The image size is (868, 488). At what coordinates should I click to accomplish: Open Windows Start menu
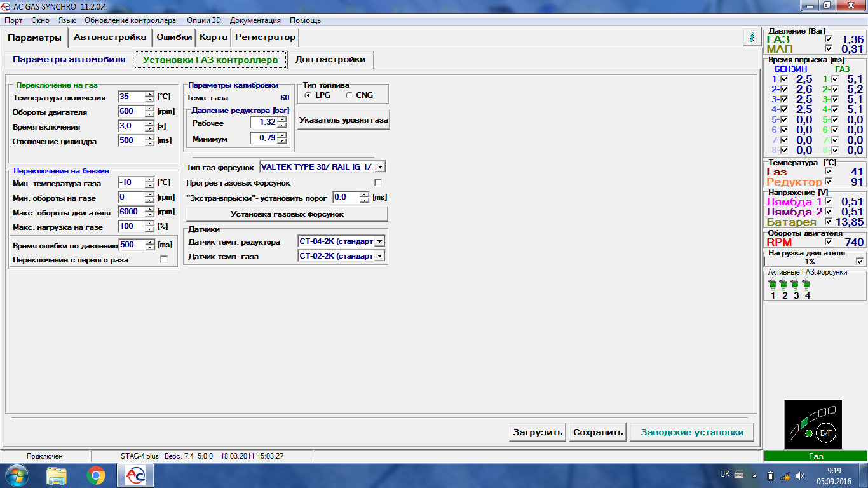tap(18, 475)
